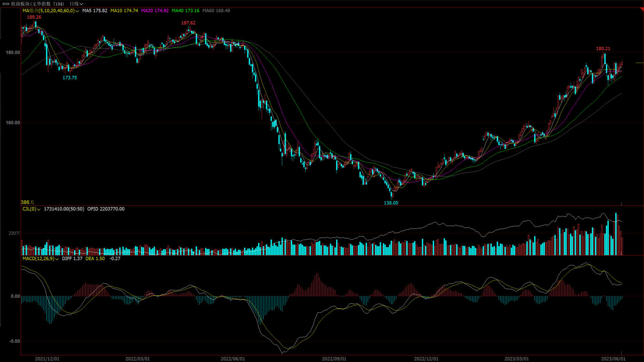Select the MA5 175.82 legend label
644x362 pixels.
pyautogui.click(x=95, y=11)
